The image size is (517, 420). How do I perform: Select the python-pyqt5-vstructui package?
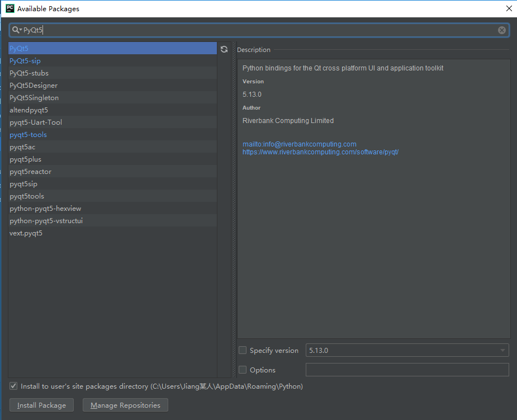point(112,221)
